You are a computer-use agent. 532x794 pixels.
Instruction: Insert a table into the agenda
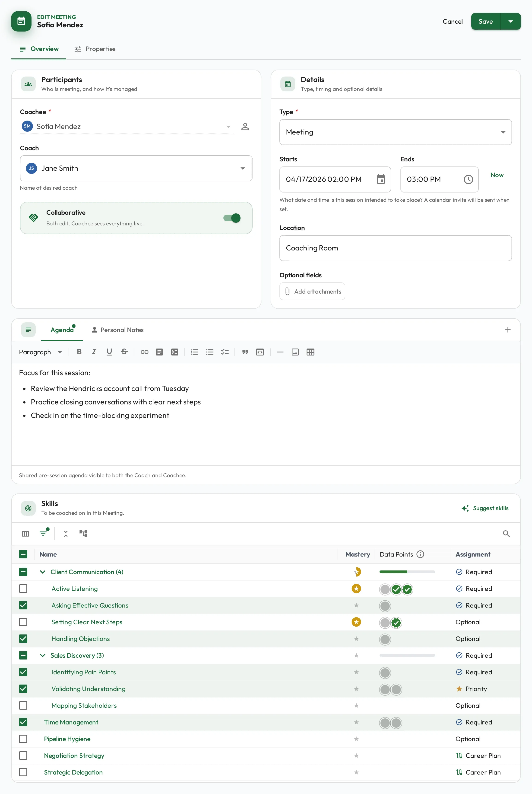pos(310,352)
